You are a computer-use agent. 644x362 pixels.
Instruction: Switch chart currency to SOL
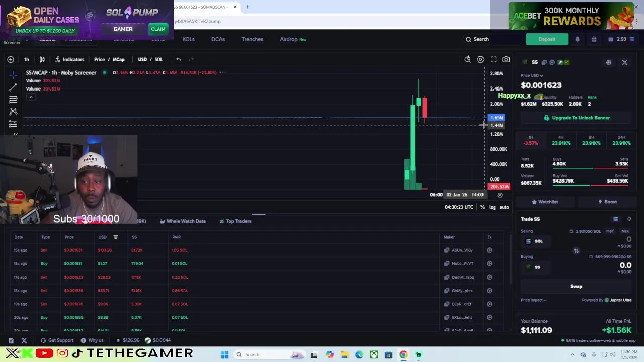tap(158, 59)
